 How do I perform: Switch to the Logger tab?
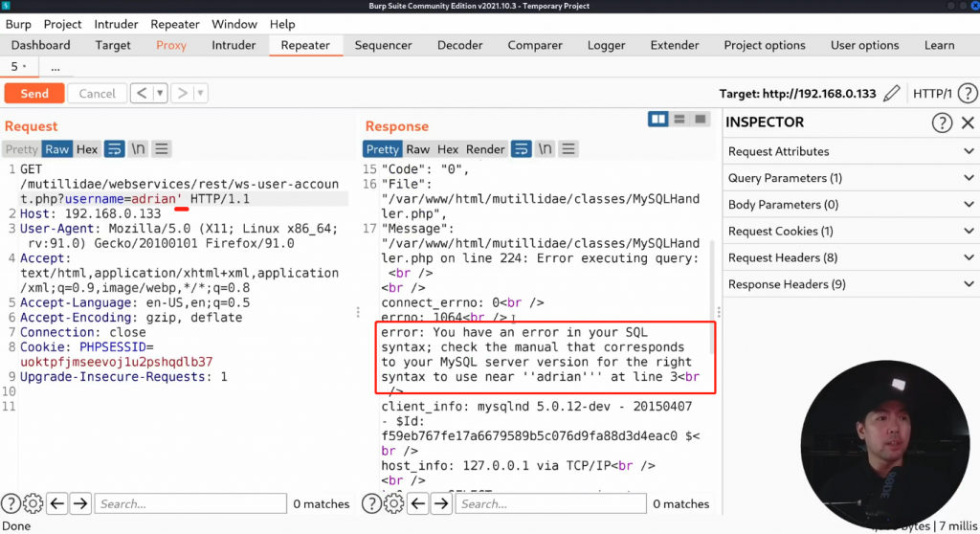[606, 45]
